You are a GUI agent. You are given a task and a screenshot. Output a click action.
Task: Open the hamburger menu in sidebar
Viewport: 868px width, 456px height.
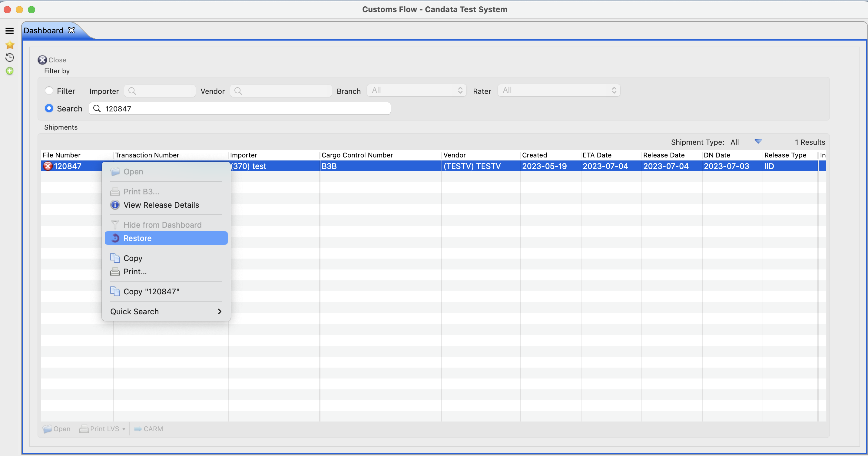tap(10, 31)
